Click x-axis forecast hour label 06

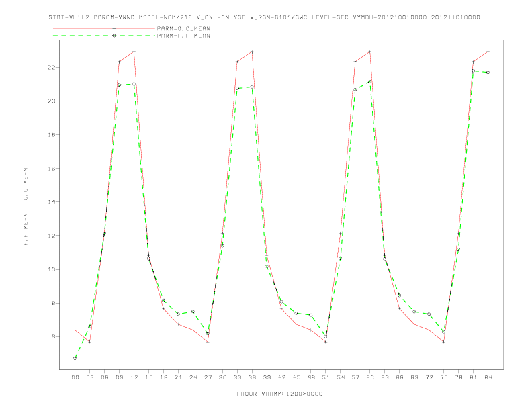pos(105,377)
